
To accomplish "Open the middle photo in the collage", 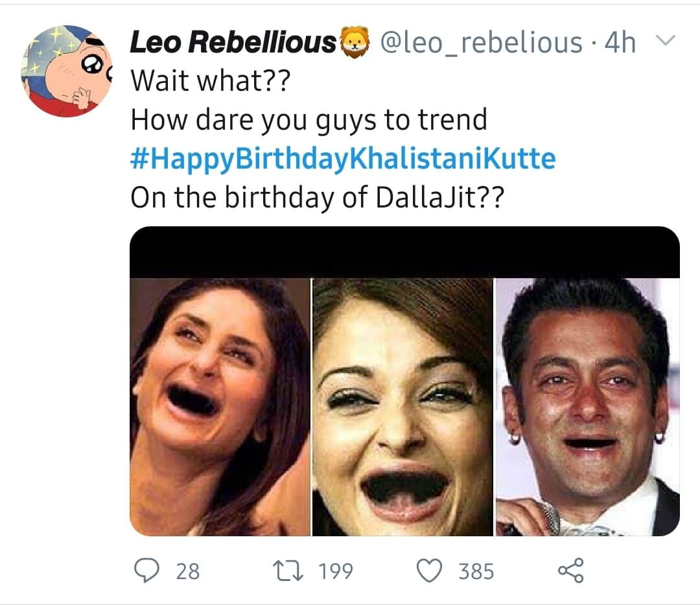I will point(402,407).
